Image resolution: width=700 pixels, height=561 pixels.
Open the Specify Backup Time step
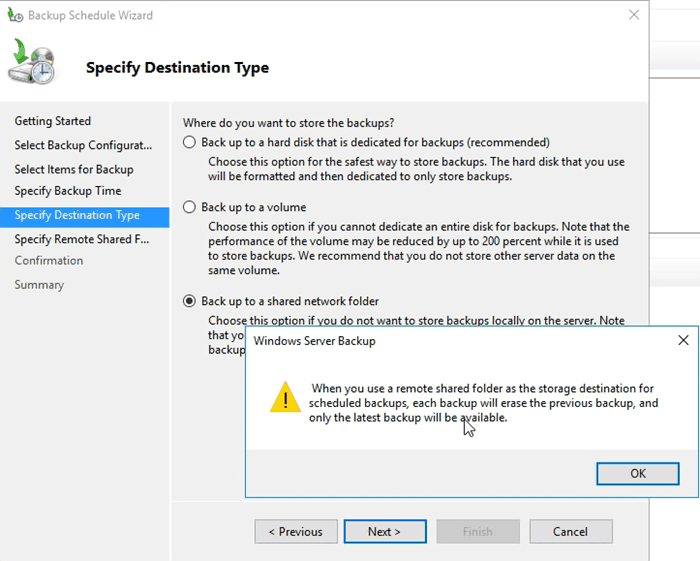[68, 191]
